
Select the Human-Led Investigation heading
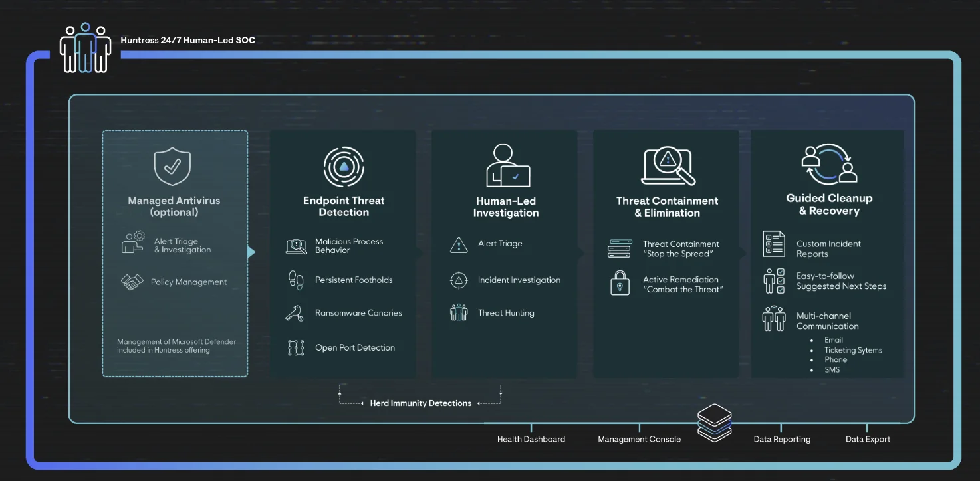click(506, 207)
